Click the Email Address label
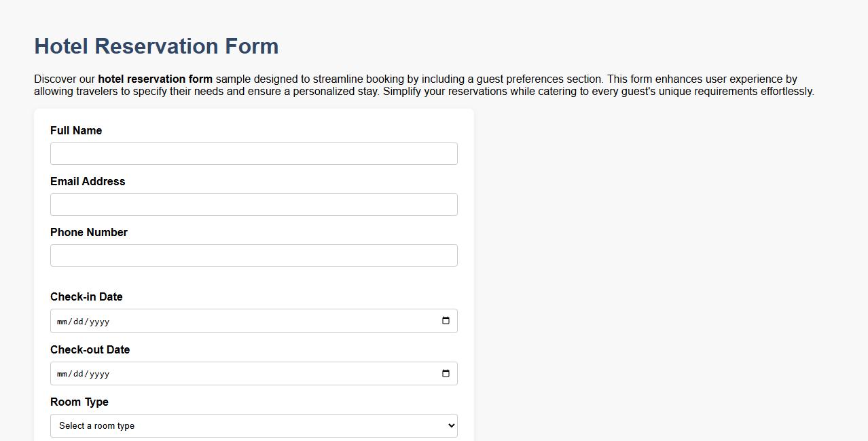This screenshot has height=441, width=868. pos(87,181)
